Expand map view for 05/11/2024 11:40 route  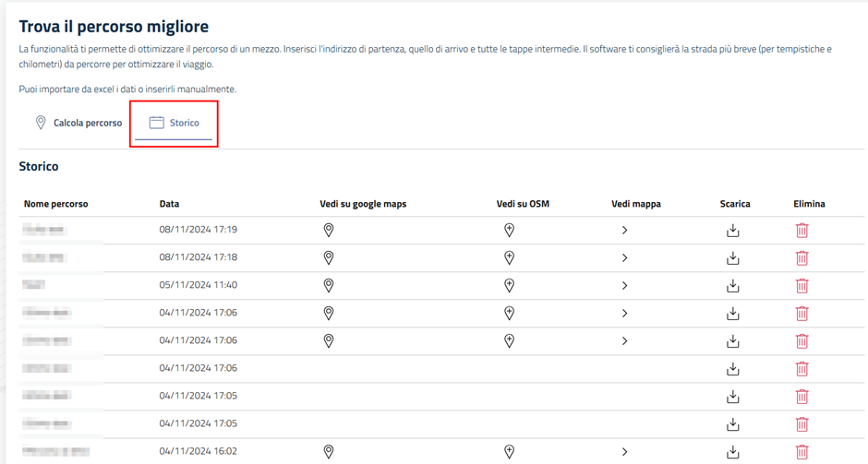click(625, 286)
